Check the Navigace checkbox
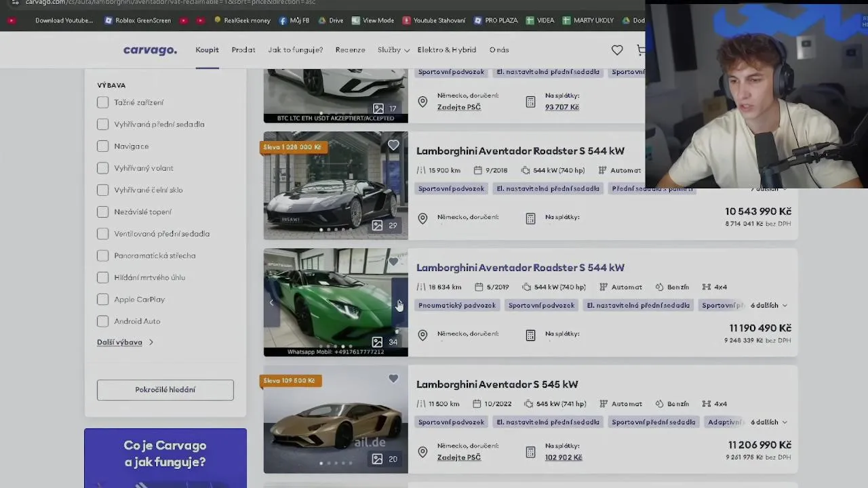Screen dimensions: 868x488 click(x=102, y=146)
